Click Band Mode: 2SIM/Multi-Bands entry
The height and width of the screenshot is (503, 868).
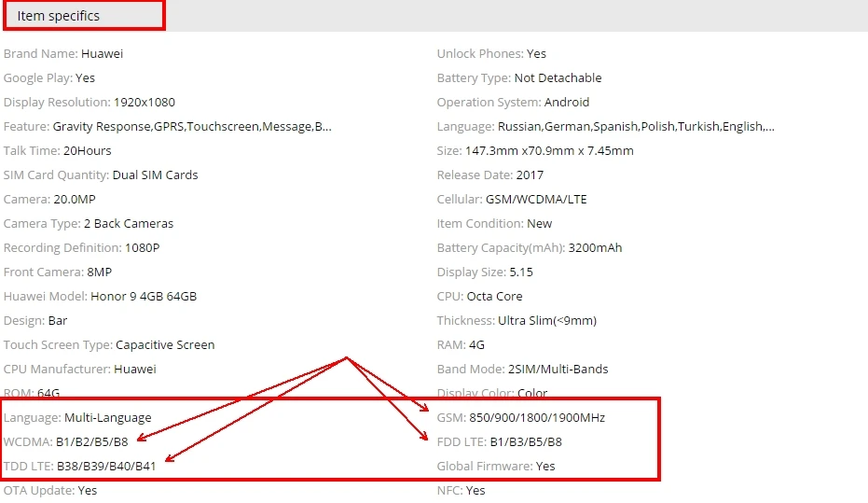point(522,369)
